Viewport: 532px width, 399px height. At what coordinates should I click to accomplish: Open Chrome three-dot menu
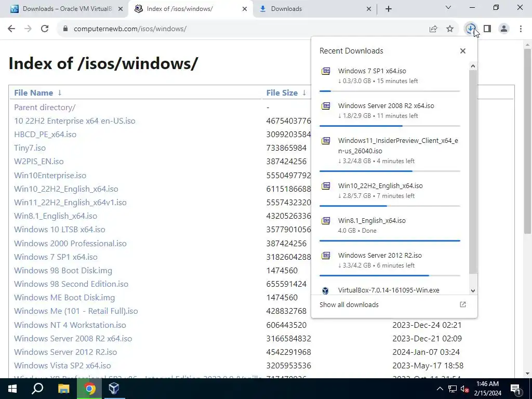coord(521,29)
